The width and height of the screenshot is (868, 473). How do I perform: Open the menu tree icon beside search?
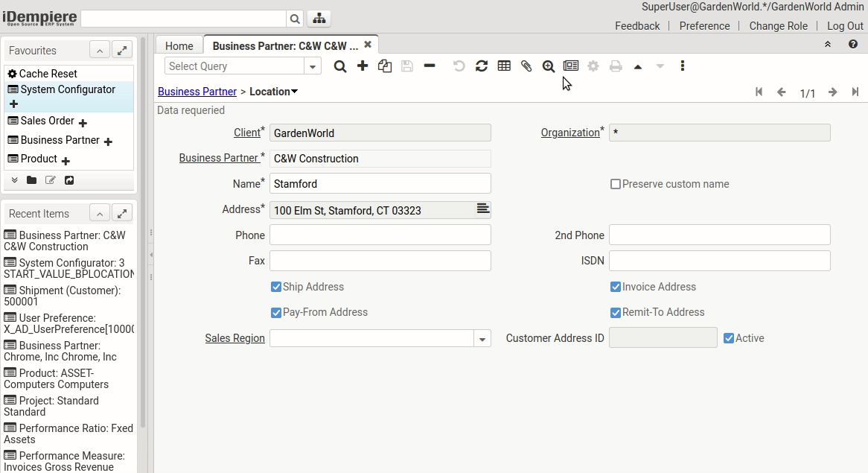[x=319, y=19]
